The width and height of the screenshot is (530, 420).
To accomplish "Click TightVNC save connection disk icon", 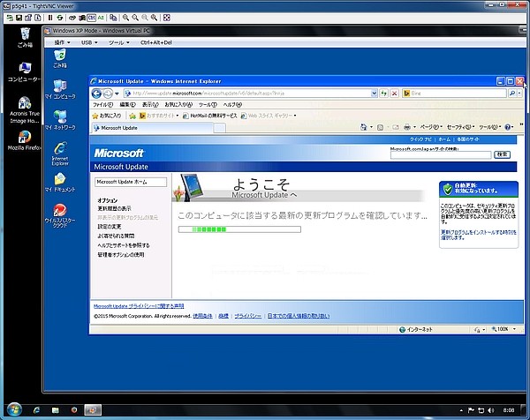I will click(x=19, y=18).
